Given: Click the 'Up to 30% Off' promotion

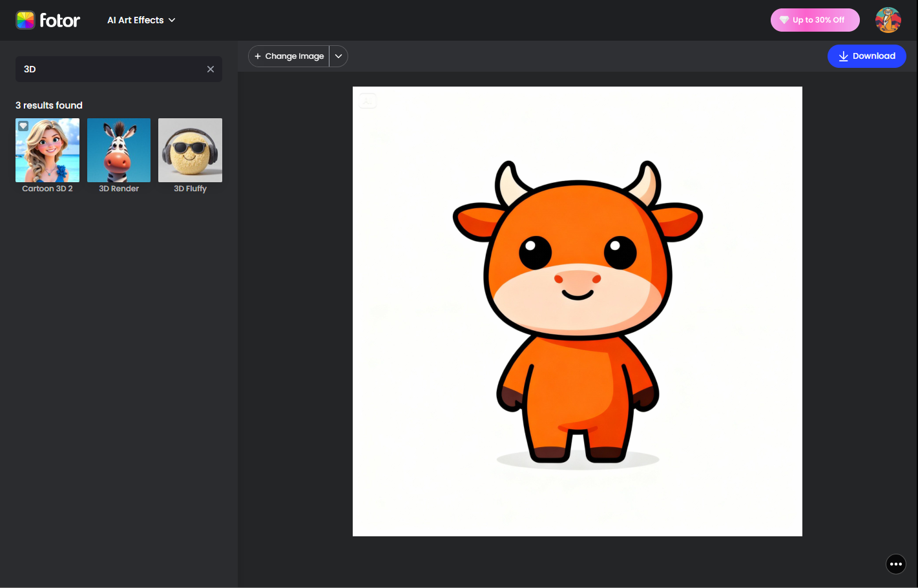Looking at the screenshot, I should click(815, 20).
